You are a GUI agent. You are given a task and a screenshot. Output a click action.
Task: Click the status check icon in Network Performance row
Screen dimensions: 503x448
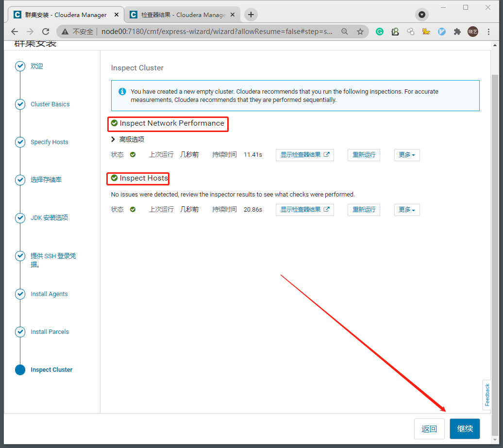click(x=133, y=155)
